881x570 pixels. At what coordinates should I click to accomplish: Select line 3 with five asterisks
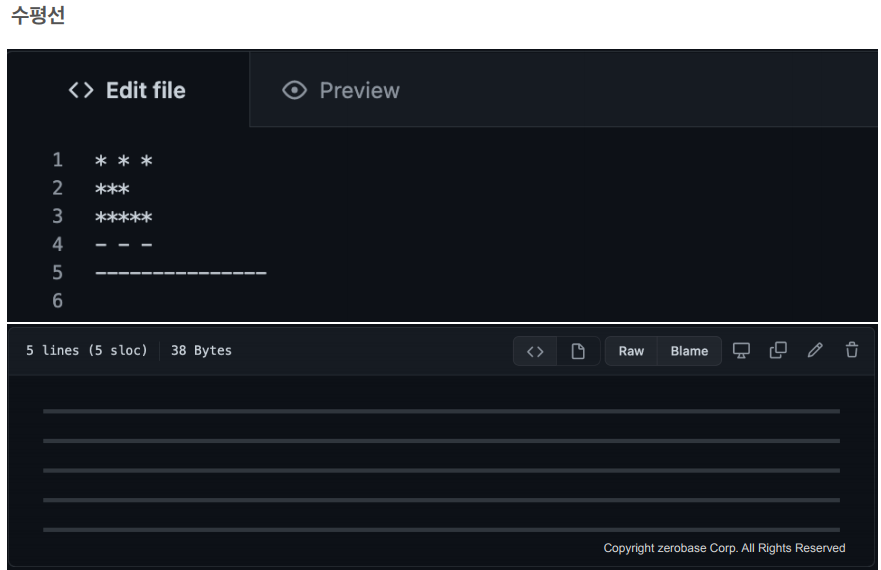124,217
